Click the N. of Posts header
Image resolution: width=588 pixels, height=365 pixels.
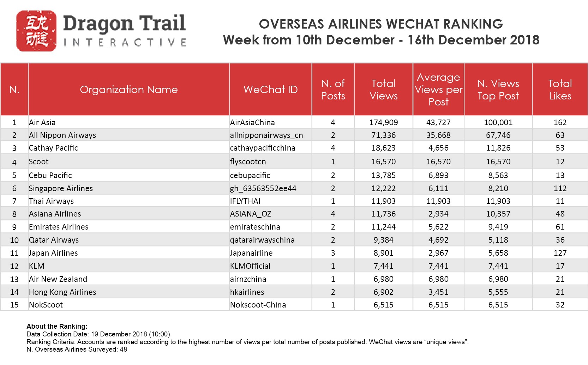click(x=333, y=90)
